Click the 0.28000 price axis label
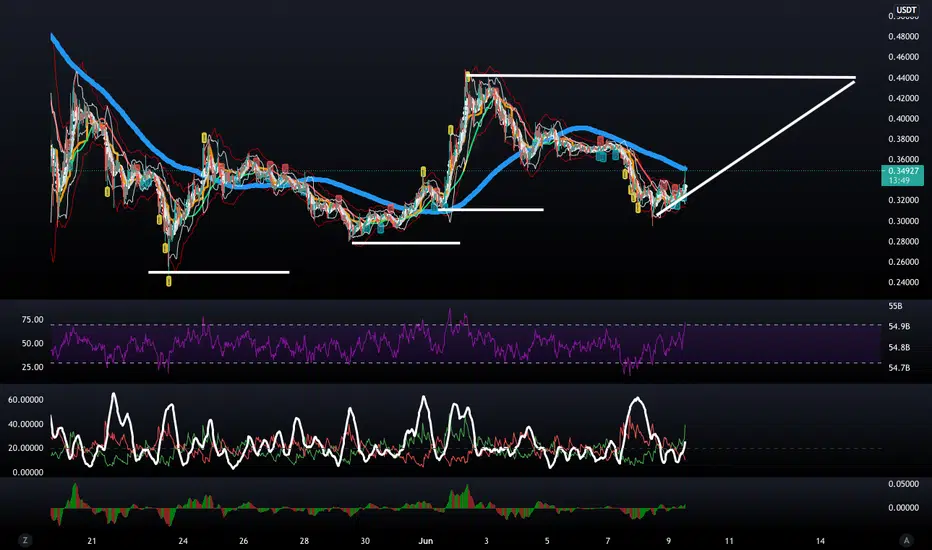932x550 pixels. (903, 241)
